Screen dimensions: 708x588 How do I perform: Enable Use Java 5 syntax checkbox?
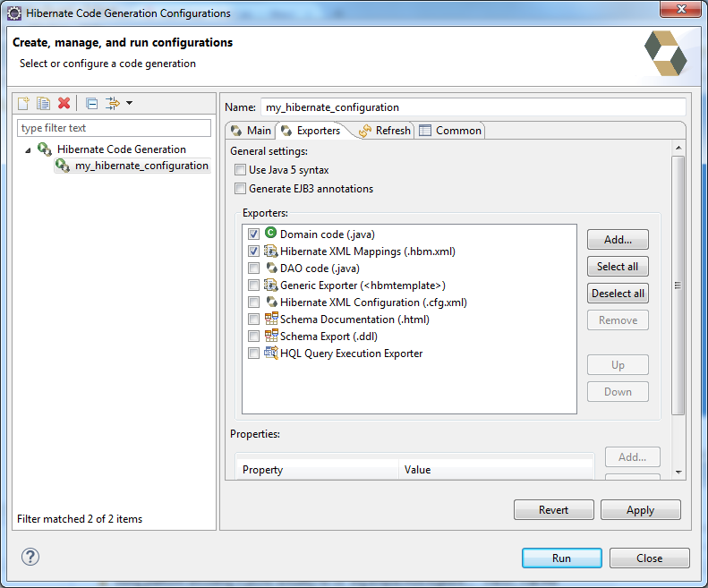click(240, 170)
